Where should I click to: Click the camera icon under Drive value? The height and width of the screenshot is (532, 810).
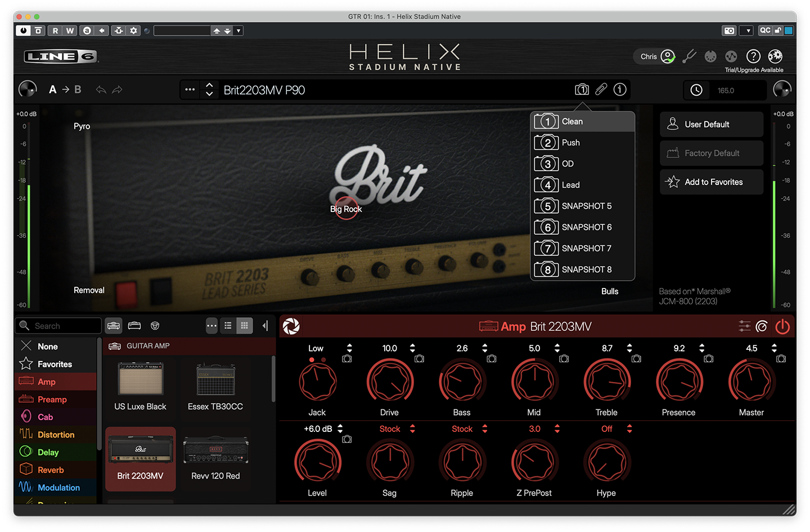click(x=419, y=358)
